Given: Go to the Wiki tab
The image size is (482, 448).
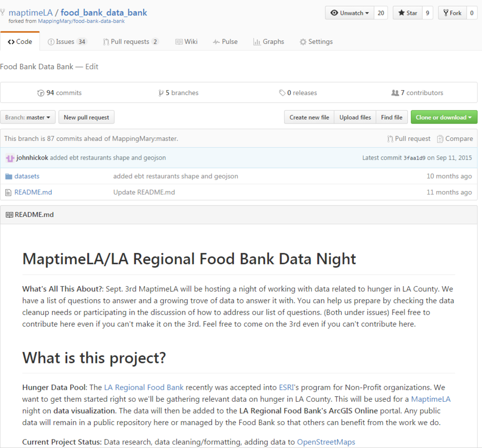Looking at the screenshot, I should (x=186, y=42).
